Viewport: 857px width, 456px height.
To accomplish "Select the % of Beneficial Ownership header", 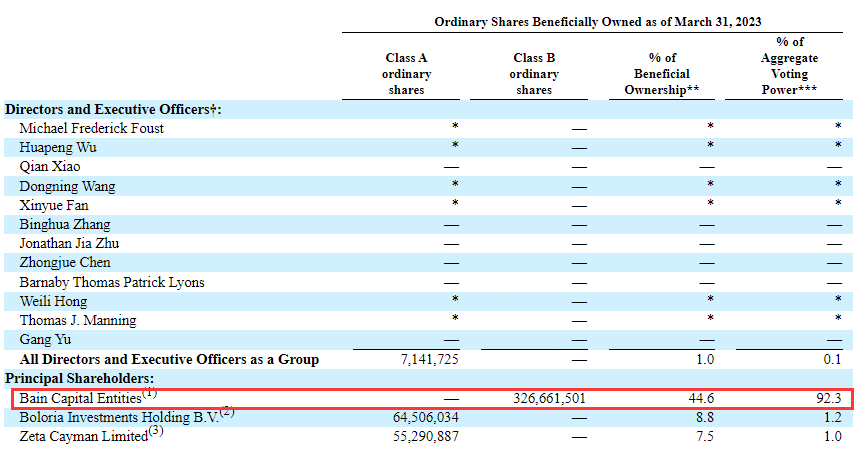I will coord(661,74).
